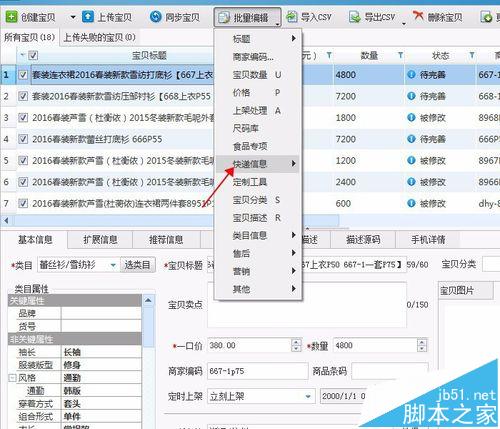
Task: Open the 其他 submenu
Action: pyautogui.click(x=258, y=289)
